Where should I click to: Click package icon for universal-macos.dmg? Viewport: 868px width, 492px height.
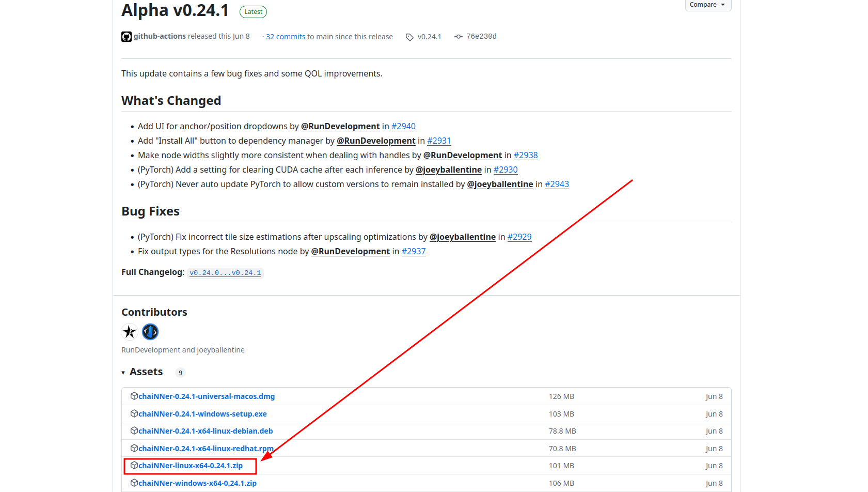tap(134, 396)
